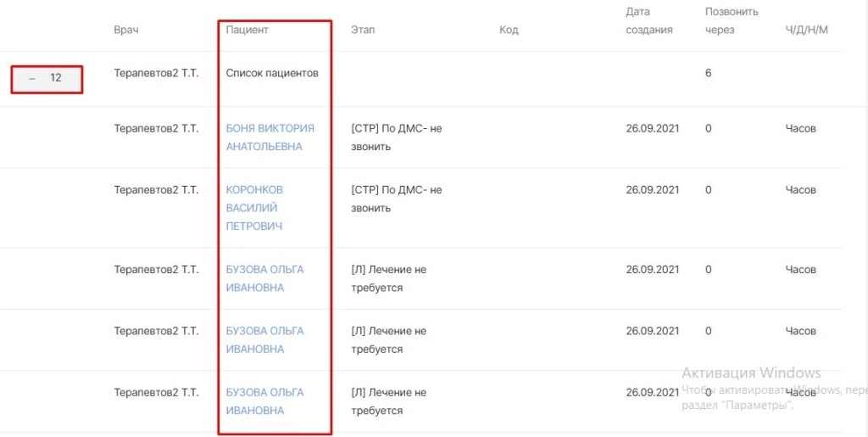Click Часов in КОРОНКОВ ВАСИЛИЙ's row
Image resolution: width=868 pixels, height=437 pixels.
click(x=800, y=190)
